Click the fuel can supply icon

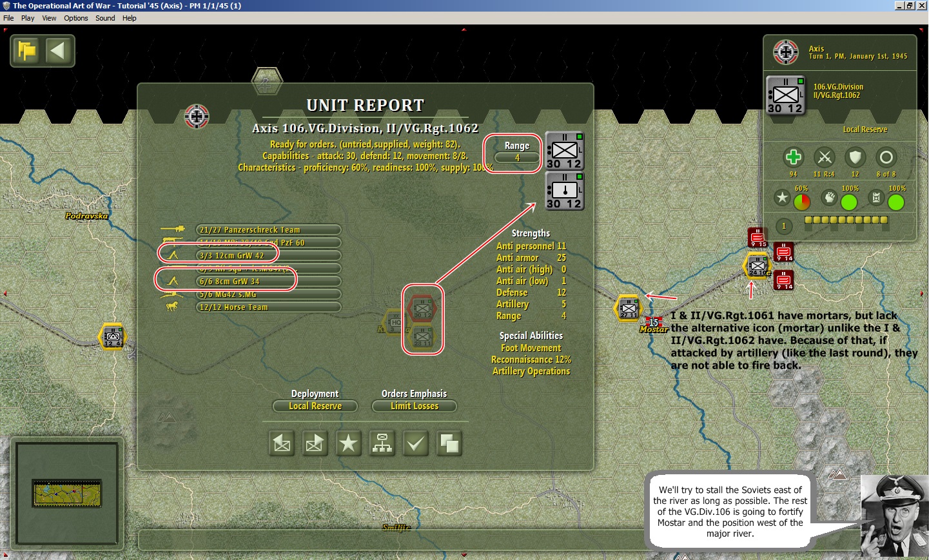point(876,198)
